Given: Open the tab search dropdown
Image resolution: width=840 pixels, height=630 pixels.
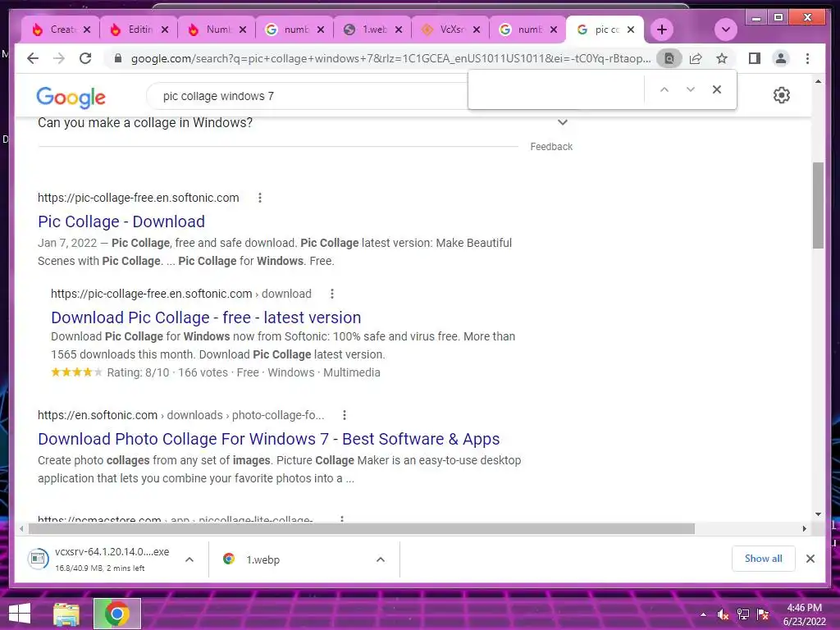Looking at the screenshot, I should [726, 30].
